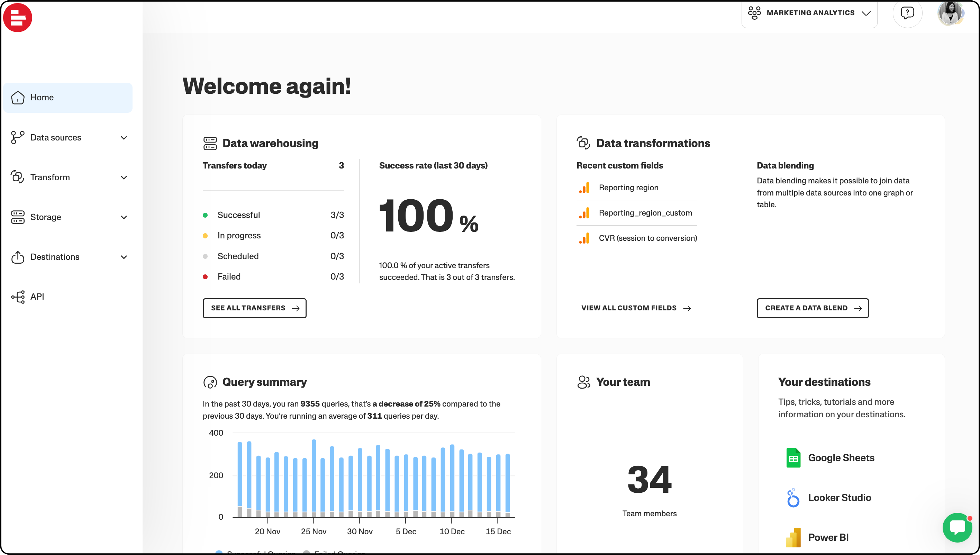Click the Looker Studio destination icon

pyautogui.click(x=793, y=498)
